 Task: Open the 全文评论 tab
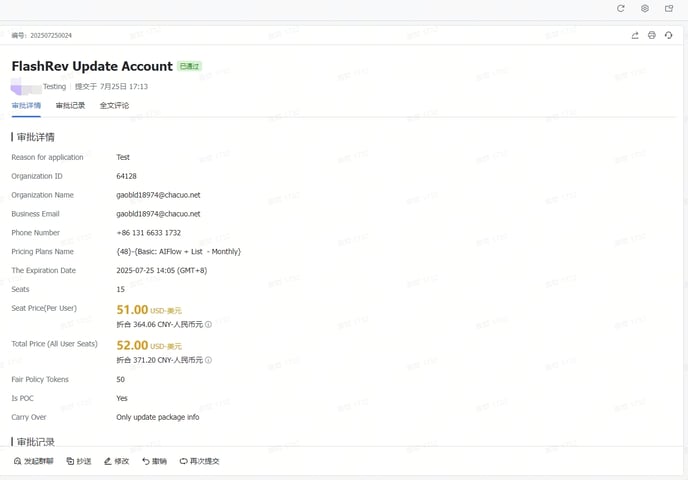[114, 105]
